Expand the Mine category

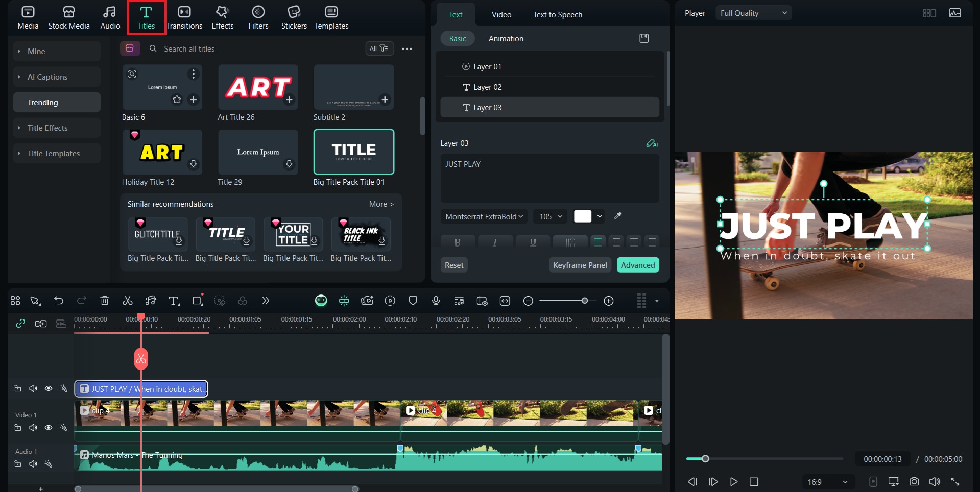57,51
